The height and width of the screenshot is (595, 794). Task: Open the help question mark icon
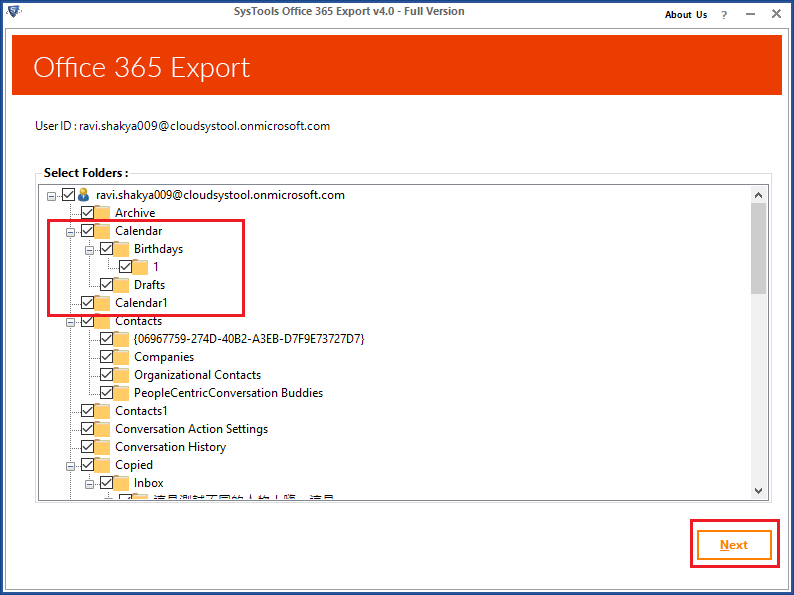[x=724, y=15]
